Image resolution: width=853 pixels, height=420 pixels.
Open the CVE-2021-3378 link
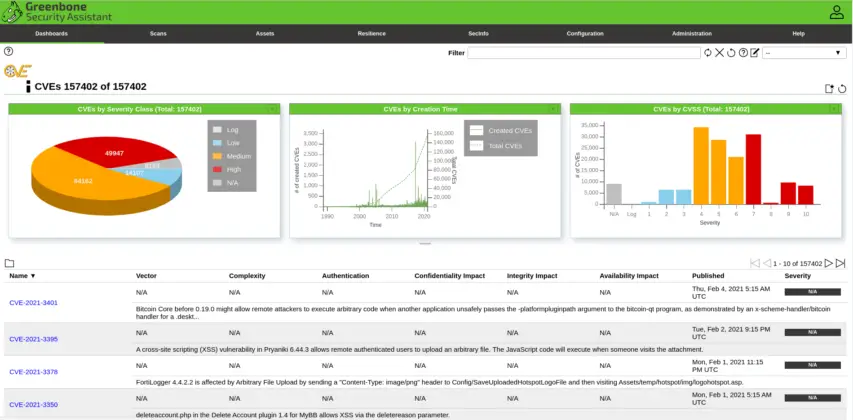pyautogui.click(x=33, y=371)
